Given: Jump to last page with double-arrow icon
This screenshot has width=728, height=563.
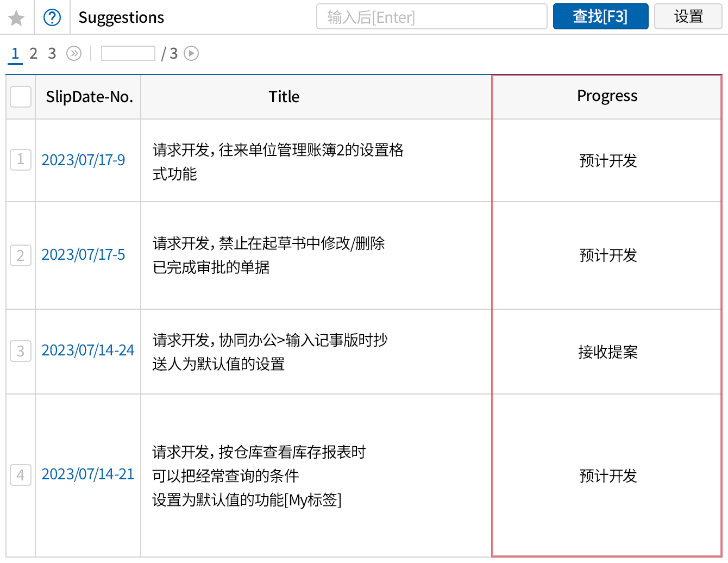Looking at the screenshot, I should (74, 53).
